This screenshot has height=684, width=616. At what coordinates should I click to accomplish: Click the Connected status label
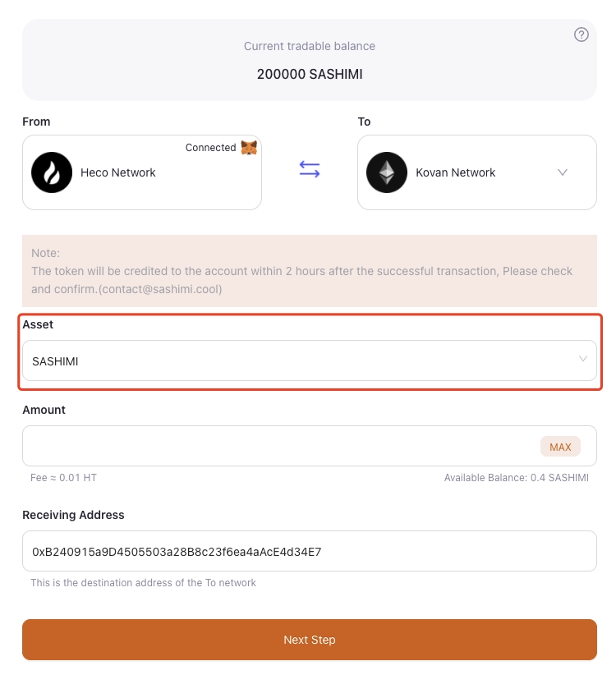pyautogui.click(x=210, y=148)
